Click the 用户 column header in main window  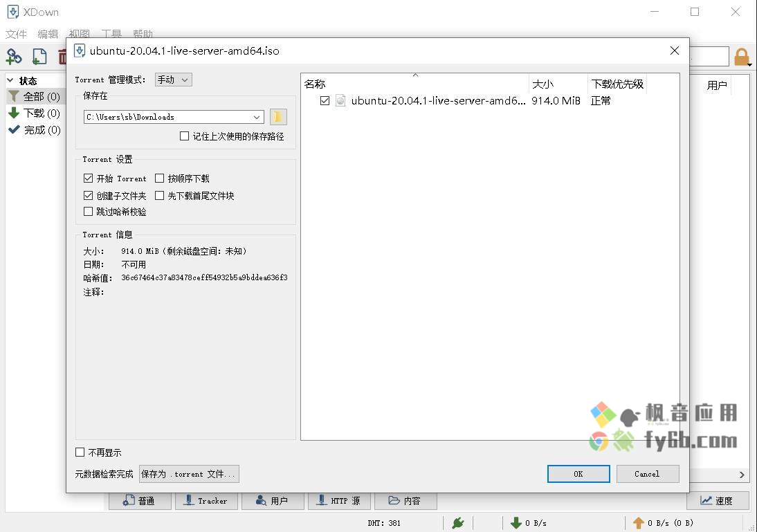point(716,86)
